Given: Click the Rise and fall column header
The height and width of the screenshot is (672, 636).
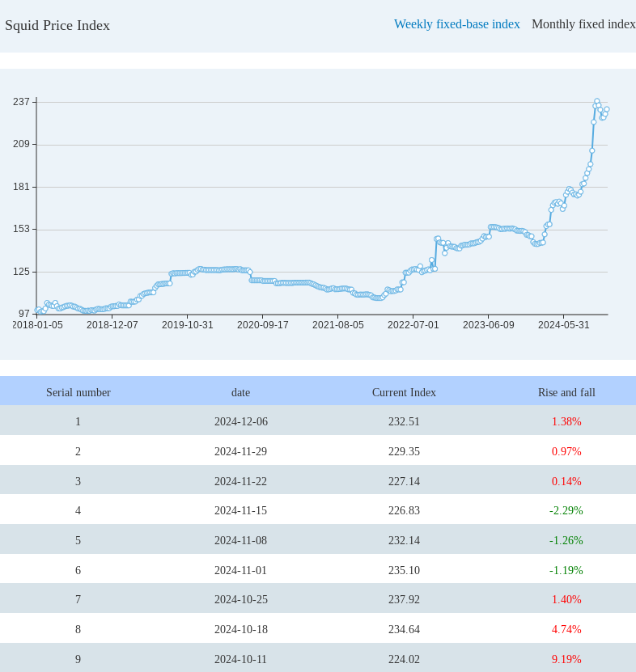Looking at the screenshot, I should click(x=566, y=392).
